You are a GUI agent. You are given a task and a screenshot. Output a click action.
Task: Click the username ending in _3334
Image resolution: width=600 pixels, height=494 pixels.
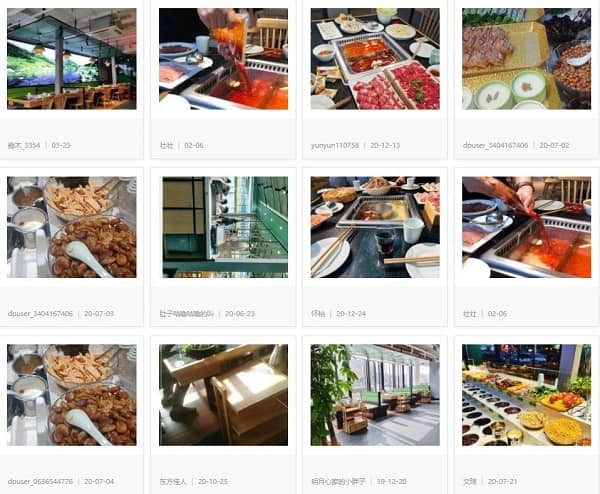[x=24, y=145]
